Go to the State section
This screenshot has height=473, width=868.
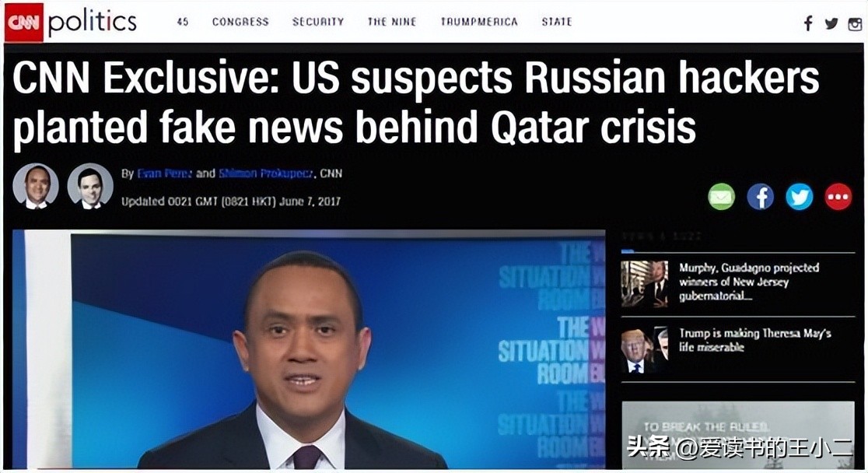coord(556,22)
